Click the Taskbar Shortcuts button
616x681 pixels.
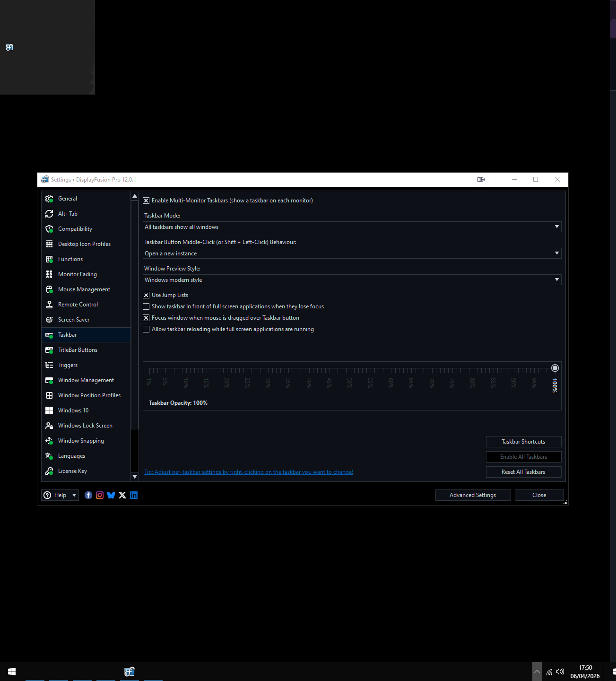[x=523, y=442]
